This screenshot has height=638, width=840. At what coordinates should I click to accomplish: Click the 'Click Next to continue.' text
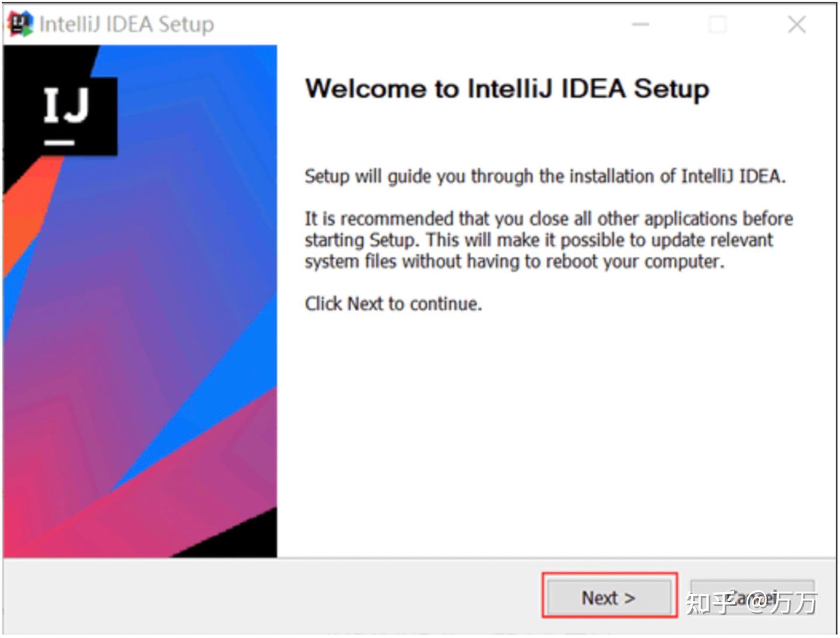point(393,304)
